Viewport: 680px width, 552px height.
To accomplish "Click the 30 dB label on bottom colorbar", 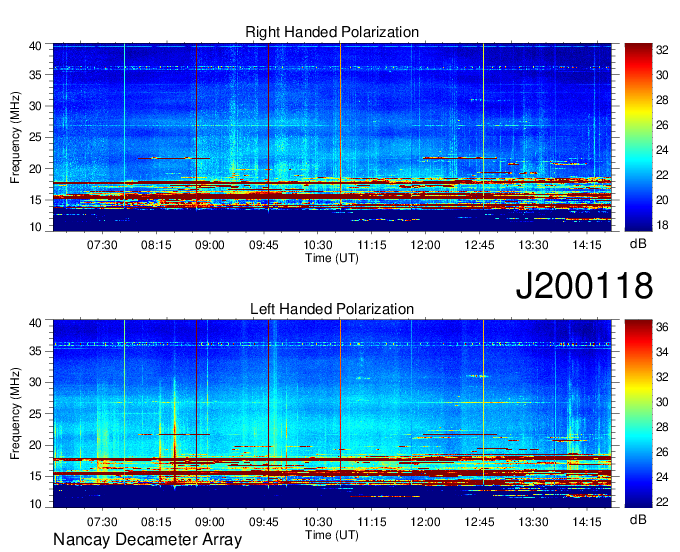I will 662,402.
